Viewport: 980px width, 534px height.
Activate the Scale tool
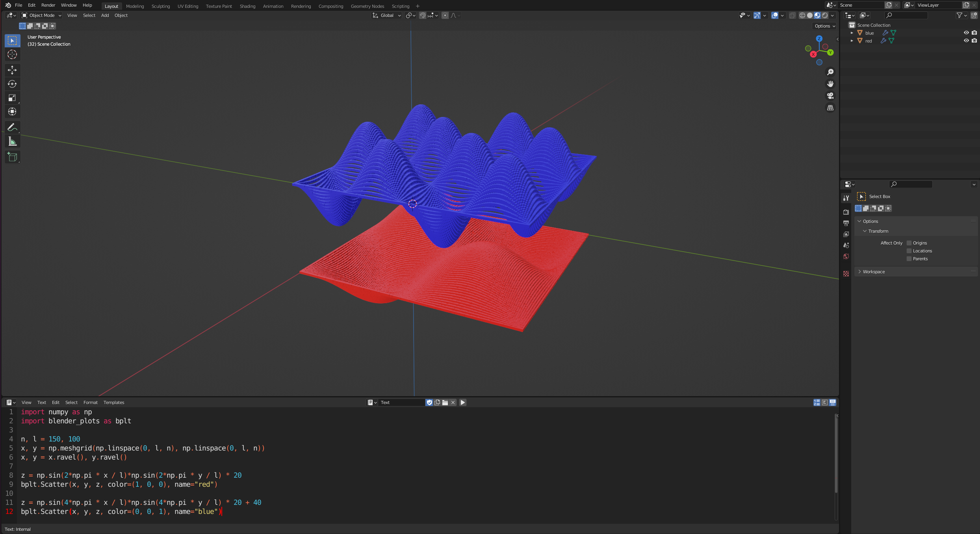click(12, 98)
